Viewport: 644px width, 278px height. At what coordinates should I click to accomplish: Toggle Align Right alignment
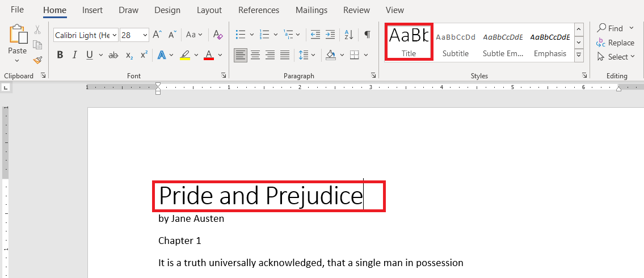coord(270,54)
